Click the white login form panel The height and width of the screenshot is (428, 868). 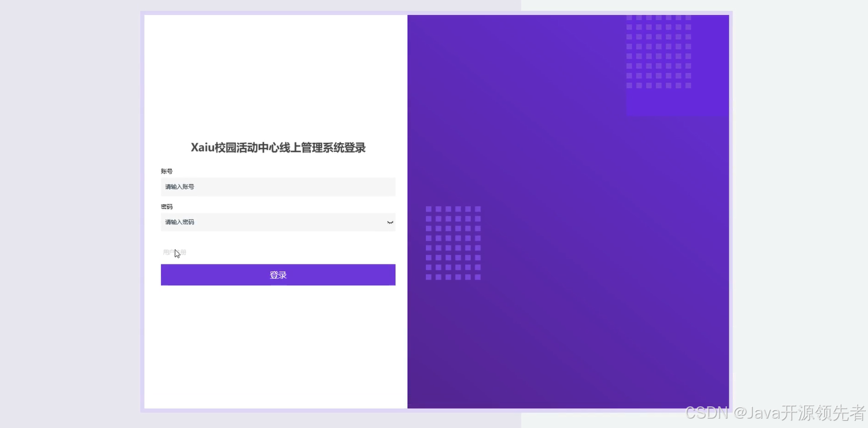click(x=277, y=344)
